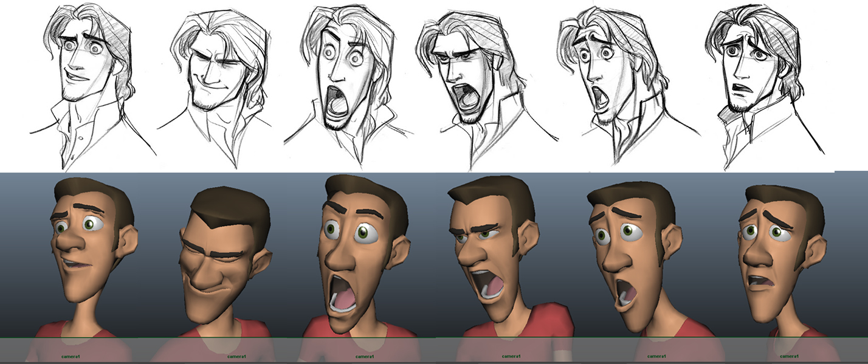Click camera1 label under the closed-eyes grinning render
This screenshot has height=364, width=868.
tap(236, 357)
